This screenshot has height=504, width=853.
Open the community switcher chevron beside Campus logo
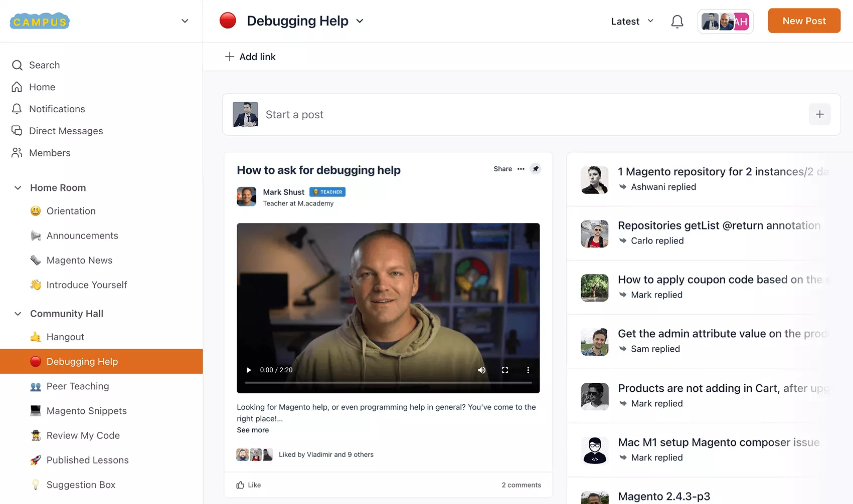point(185,21)
